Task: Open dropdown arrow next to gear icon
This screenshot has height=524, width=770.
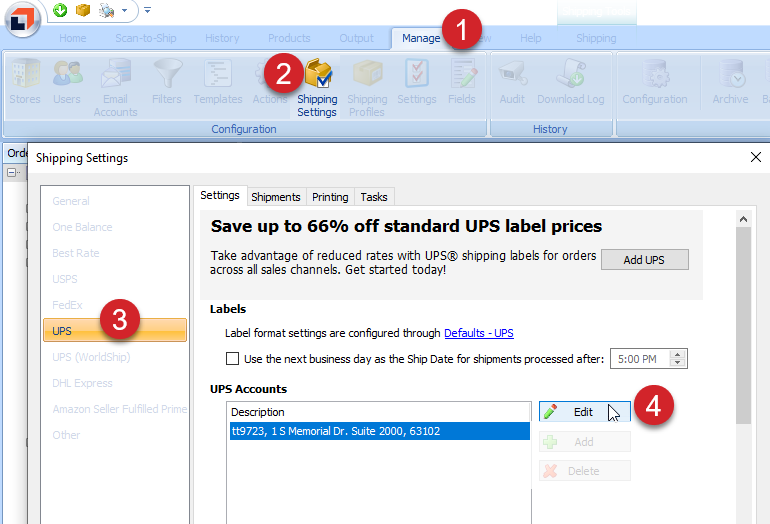Action: tap(125, 10)
